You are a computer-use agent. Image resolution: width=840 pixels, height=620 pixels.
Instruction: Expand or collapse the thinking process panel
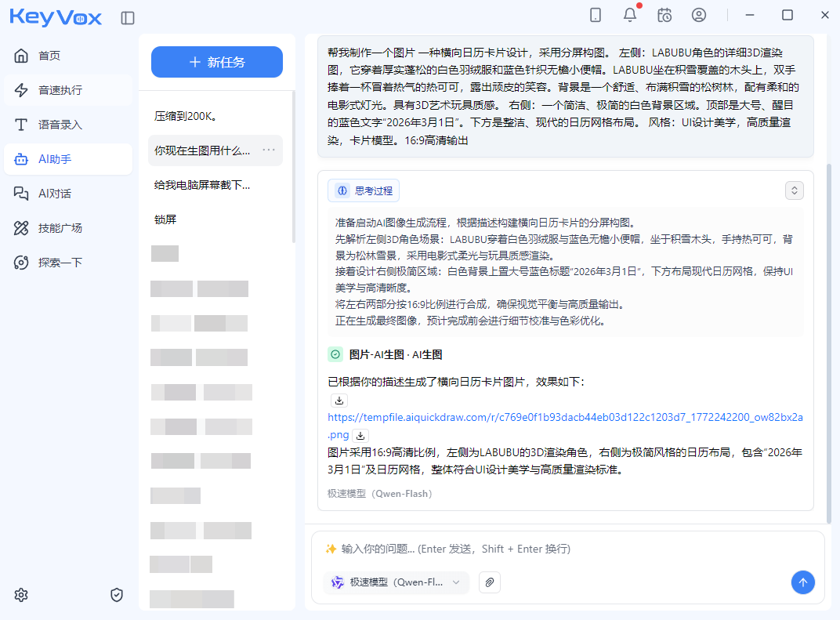[x=795, y=190]
